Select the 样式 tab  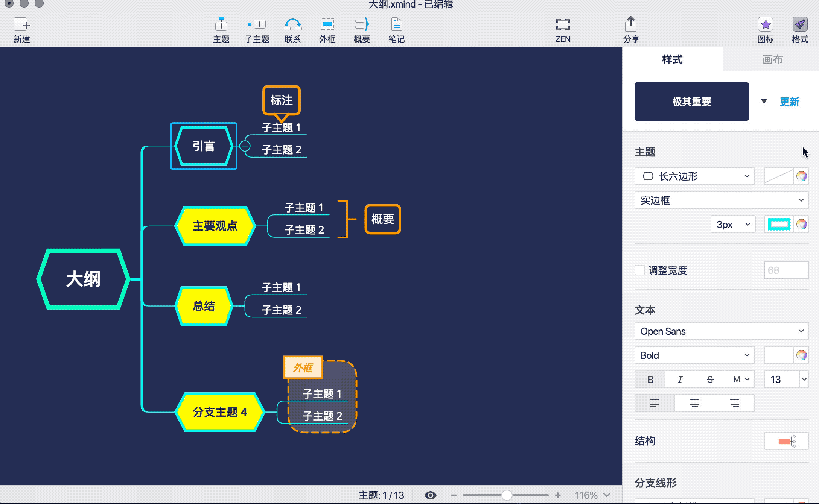pyautogui.click(x=672, y=59)
